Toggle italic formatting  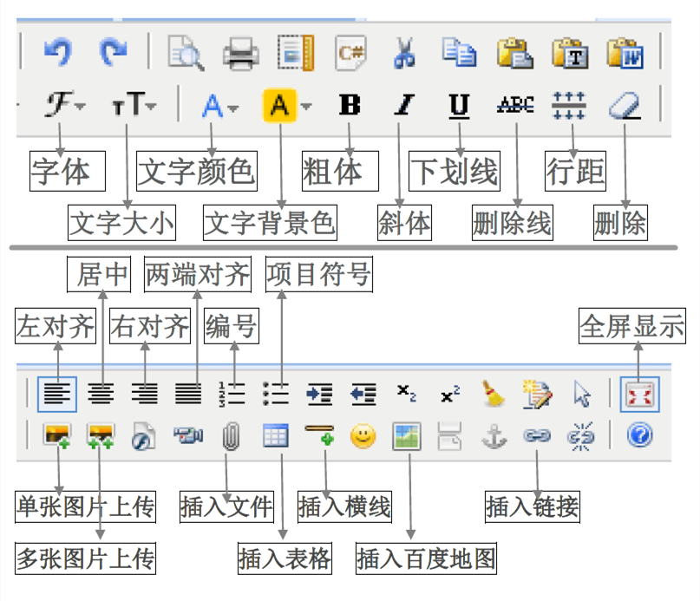pos(403,106)
